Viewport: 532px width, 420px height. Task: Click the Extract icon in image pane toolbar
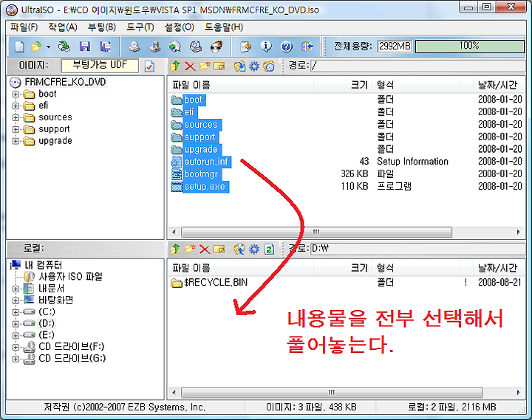coord(239,66)
